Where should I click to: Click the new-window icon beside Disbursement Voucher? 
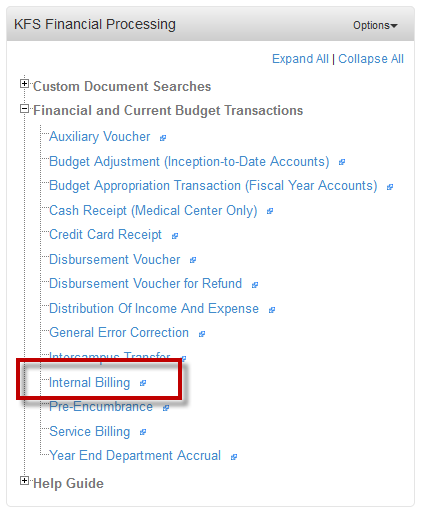pyautogui.click(x=193, y=260)
